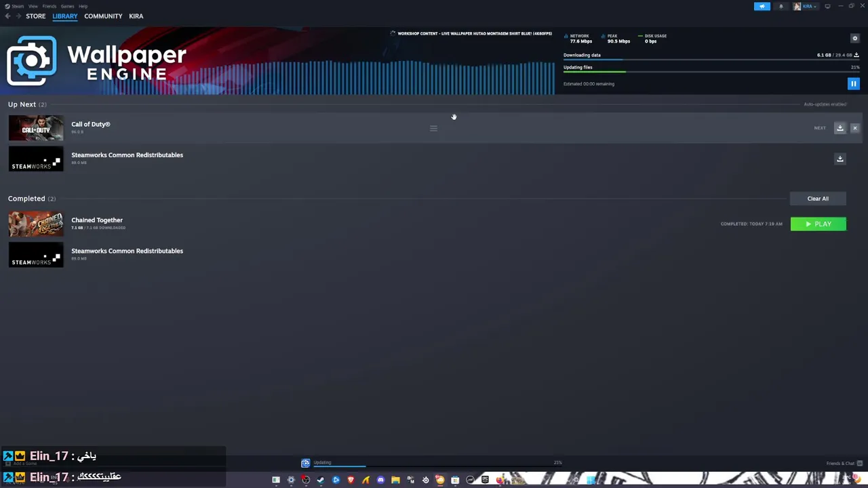Open download settings gear icon
Screen dimensions: 868x488
pos(854,38)
